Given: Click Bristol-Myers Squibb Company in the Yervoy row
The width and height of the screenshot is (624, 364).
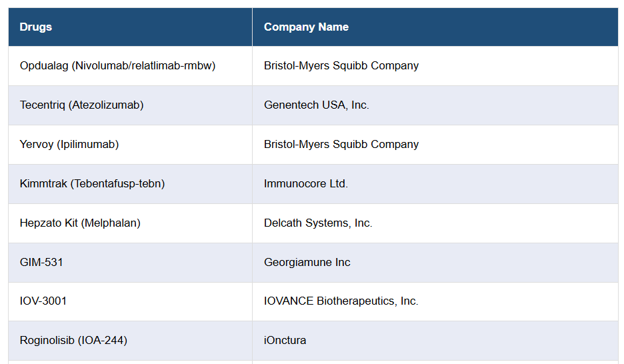Looking at the screenshot, I should (341, 145).
